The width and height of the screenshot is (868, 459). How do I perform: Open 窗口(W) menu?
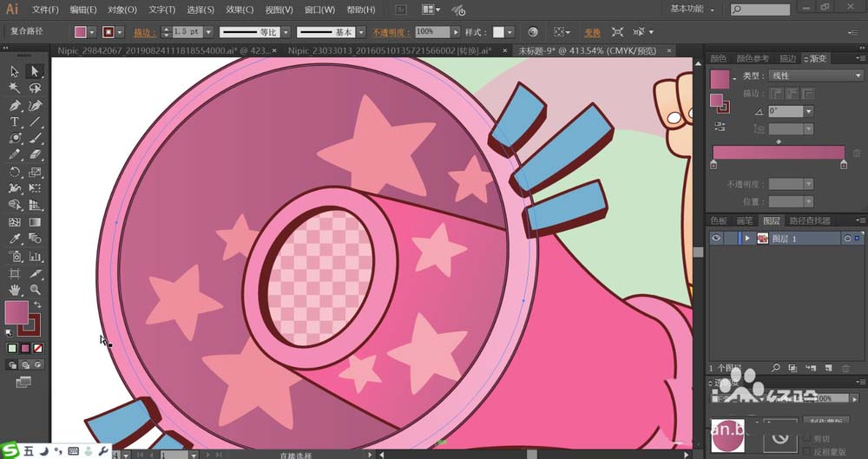320,10
